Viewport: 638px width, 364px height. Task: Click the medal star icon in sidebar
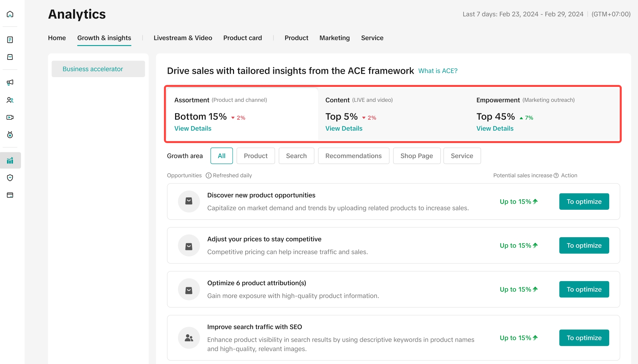tap(10, 135)
